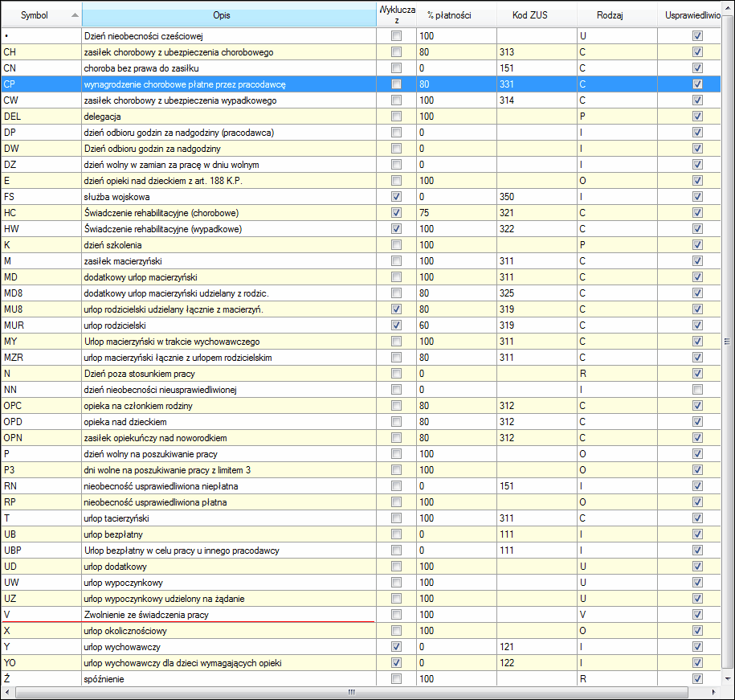
Task: Click the Wyklucza z column header
Action: pos(397,15)
